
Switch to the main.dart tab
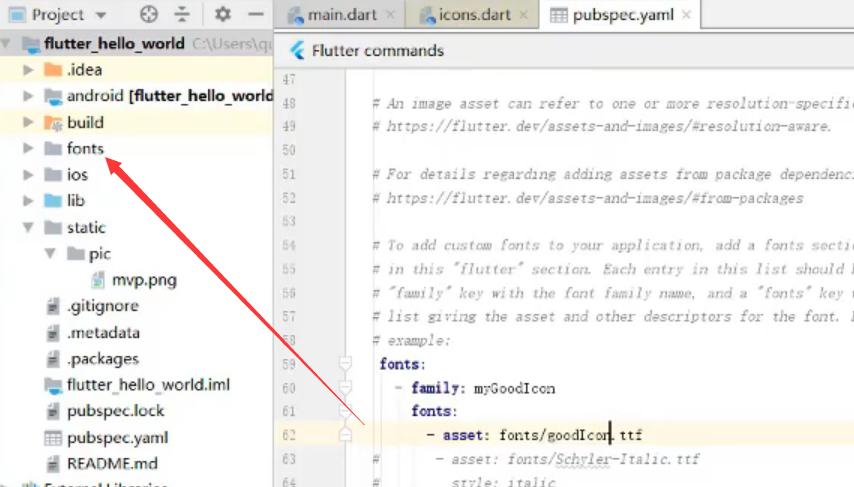(342, 15)
